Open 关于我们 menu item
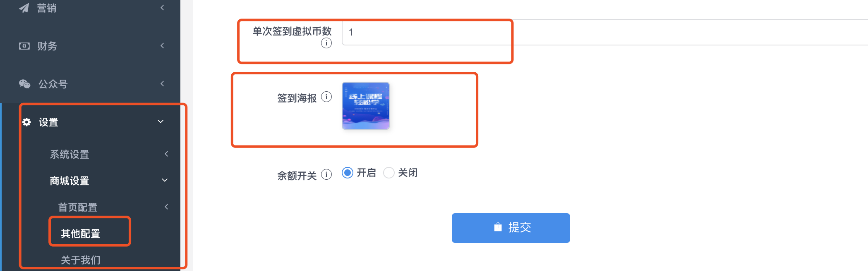The height and width of the screenshot is (271, 868). (81, 260)
